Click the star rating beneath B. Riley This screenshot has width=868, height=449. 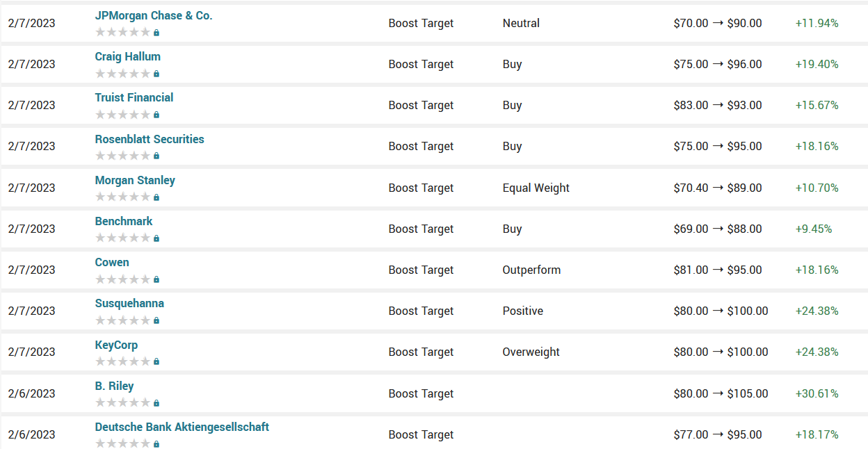click(122, 403)
